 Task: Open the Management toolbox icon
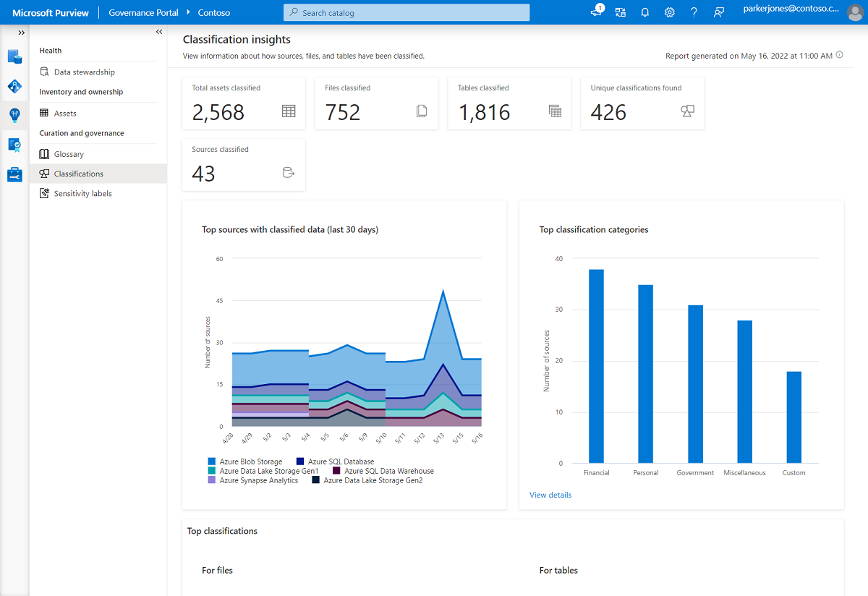(x=14, y=174)
